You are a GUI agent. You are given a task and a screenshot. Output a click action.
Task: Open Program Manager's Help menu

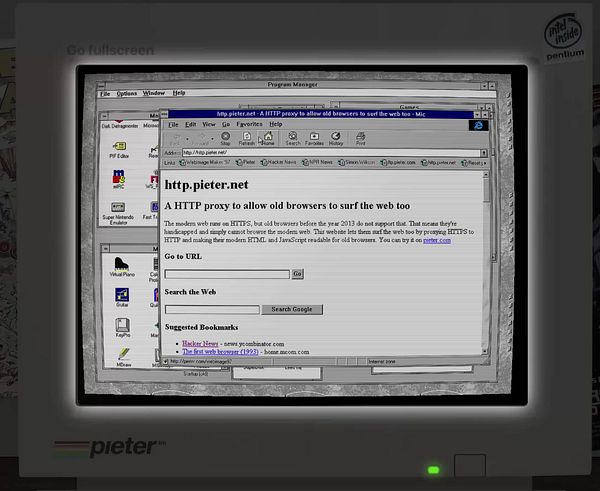[179, 93]
